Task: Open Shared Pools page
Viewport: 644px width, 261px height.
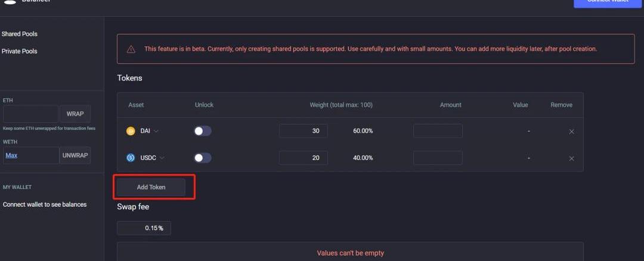Action: [x=20, y=34]
